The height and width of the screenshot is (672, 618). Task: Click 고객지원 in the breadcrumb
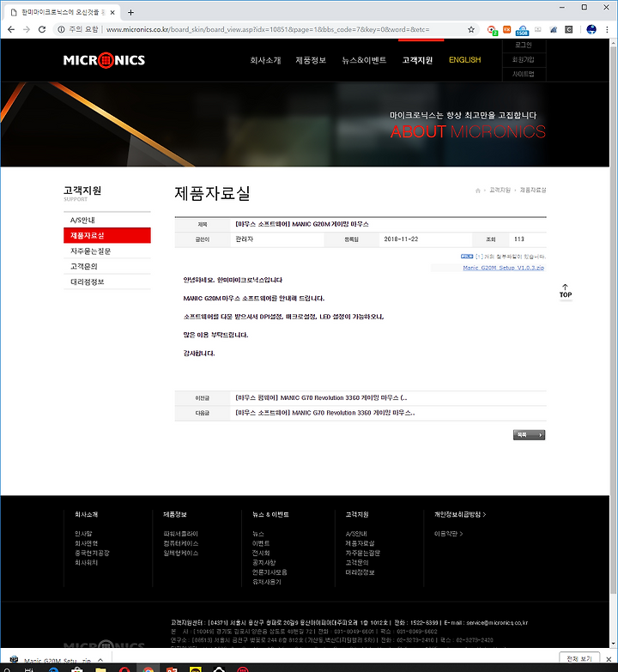point(500,191)
